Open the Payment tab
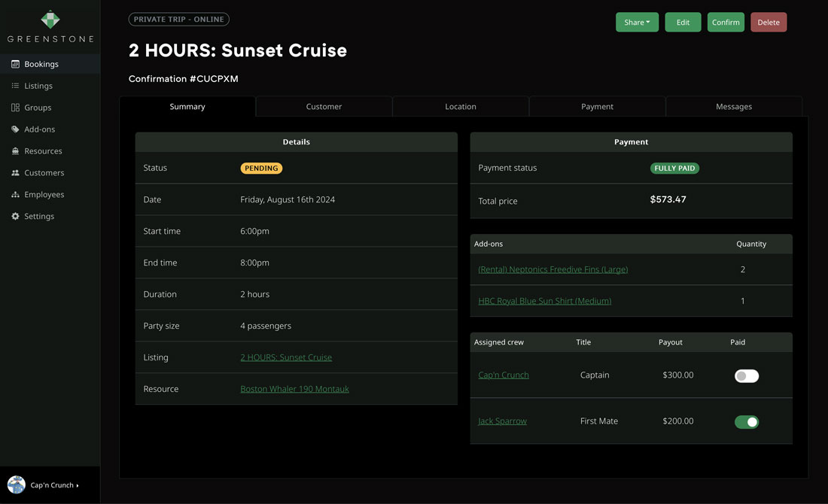The height and width of the screenshot is (504, 828). 597,107
